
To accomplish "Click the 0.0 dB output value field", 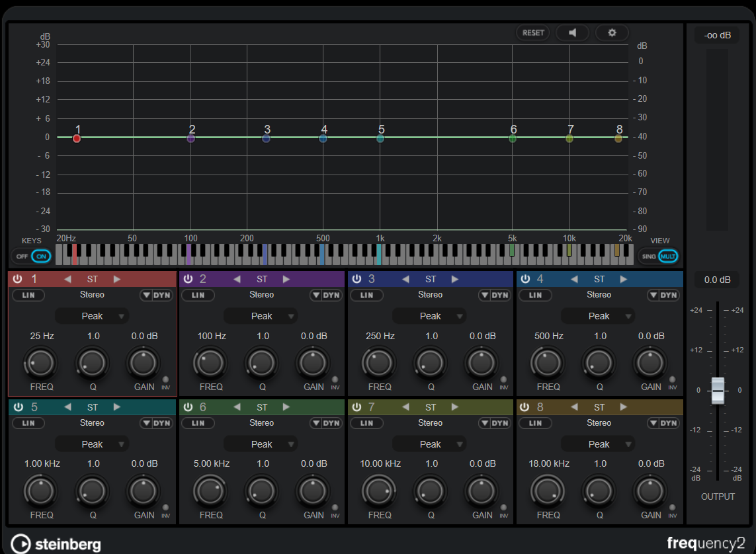I will pos(717,280).
